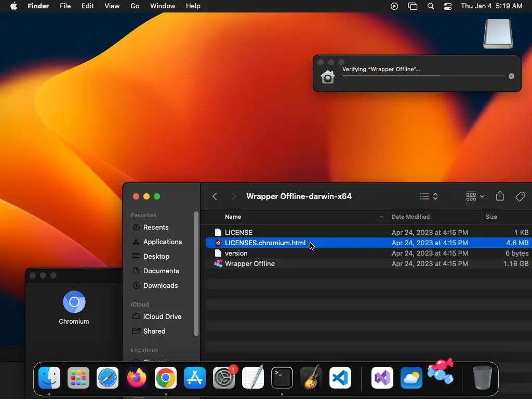
Task: Open the Trash in the Dock
Action: tap(483, 378)
